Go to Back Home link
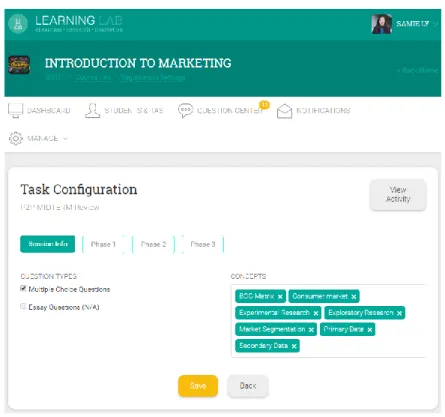 417,70
